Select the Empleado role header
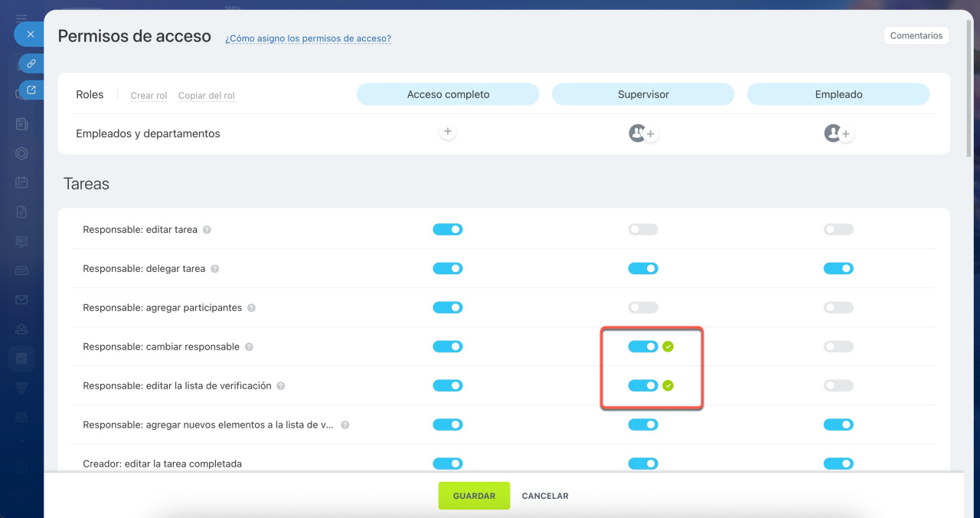This screenshot has width=980, height=518. point(838,94)
